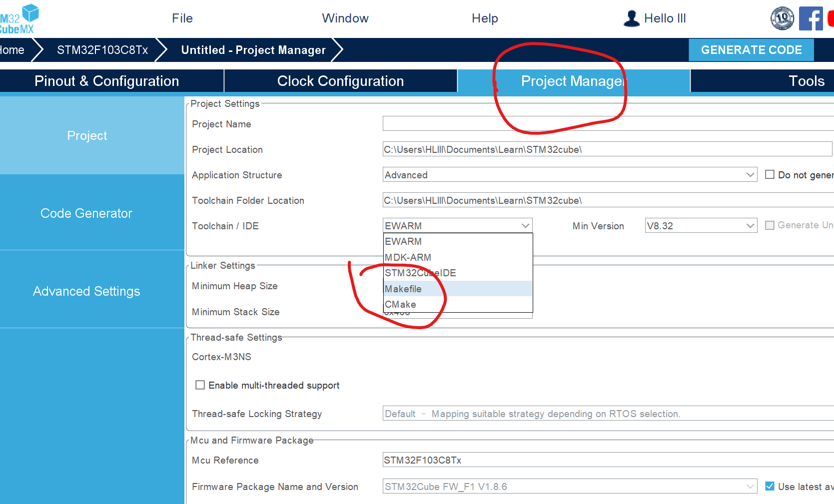Choose STM32CubeIDE from the toolchain list
834x504 pixels.
click(458, 273)
